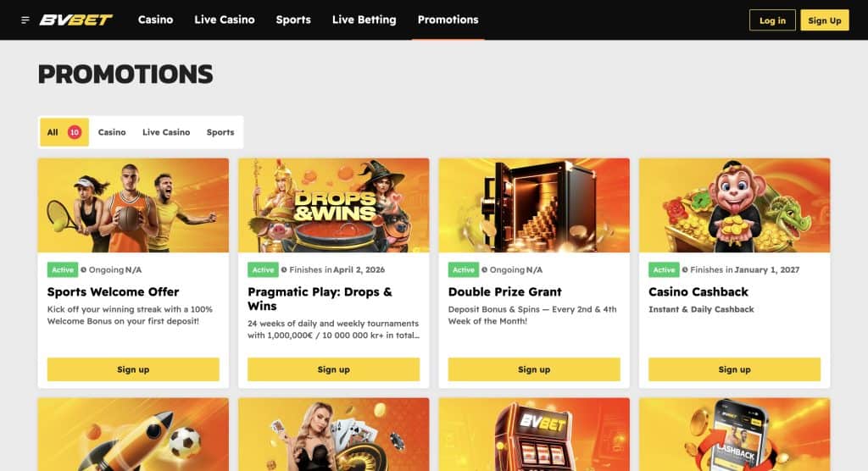Viewport: 868px width, 471px height.
Task: Filter promotions by Sports
Action: coord(220,132)
